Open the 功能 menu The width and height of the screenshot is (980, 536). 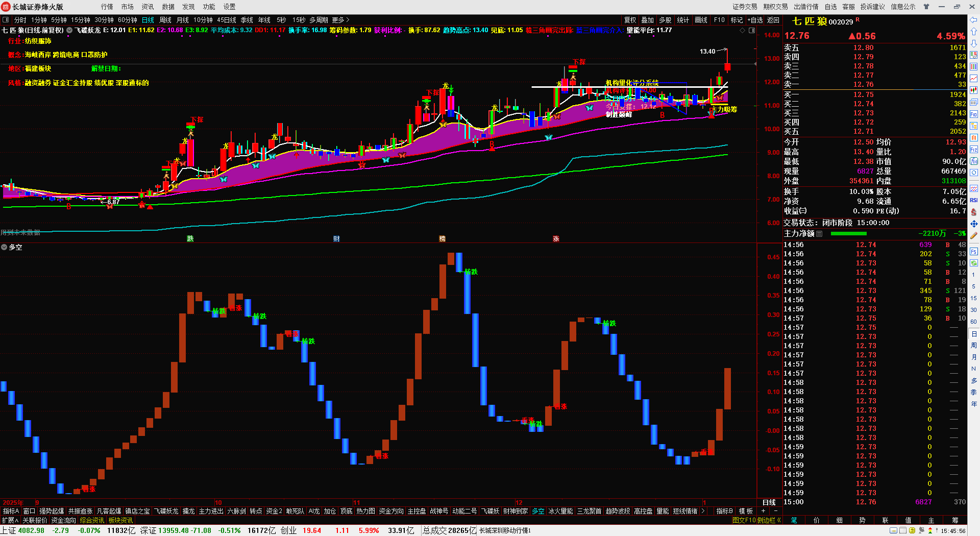[x=209, y=7]
